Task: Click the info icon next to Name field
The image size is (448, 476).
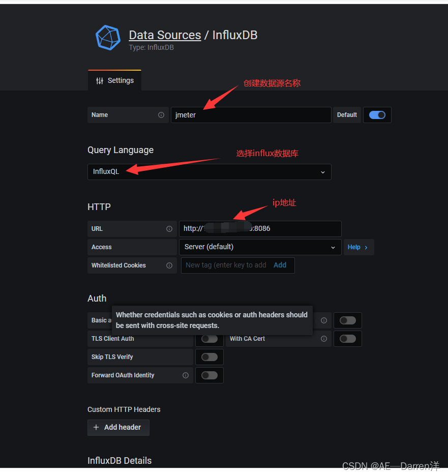Action: tap(162, 115)
